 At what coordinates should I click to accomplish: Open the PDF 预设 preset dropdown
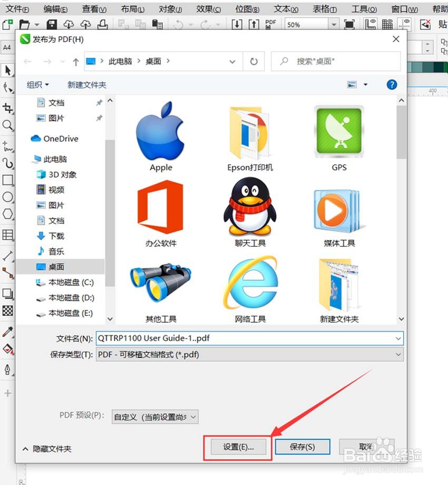tap(155, 417)
